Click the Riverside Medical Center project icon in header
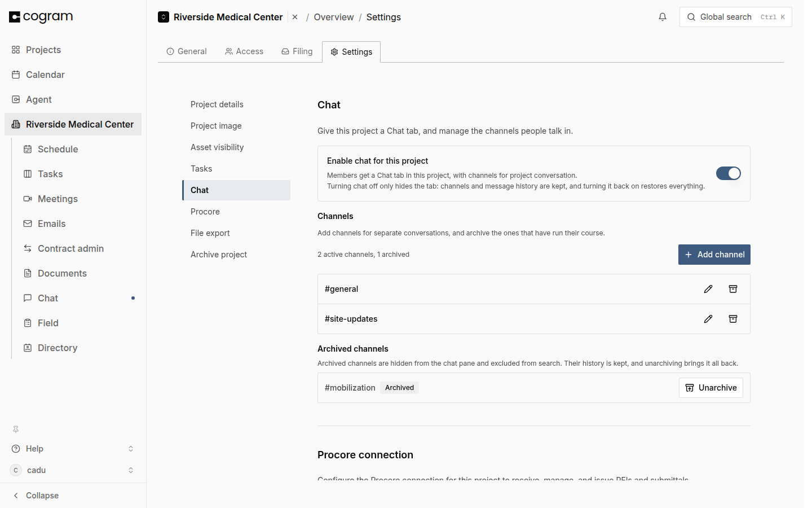The height and width of the screenshot is (508, 812). coord(164,17)
